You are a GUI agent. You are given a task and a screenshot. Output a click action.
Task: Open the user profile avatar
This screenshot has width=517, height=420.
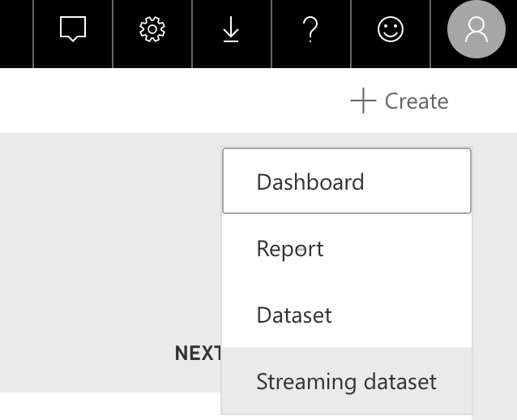pyautogui.click(x=476, y=30)
